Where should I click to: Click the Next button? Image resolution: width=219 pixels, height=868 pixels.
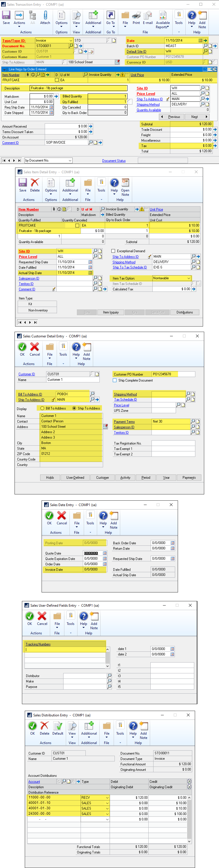[197, 117]
